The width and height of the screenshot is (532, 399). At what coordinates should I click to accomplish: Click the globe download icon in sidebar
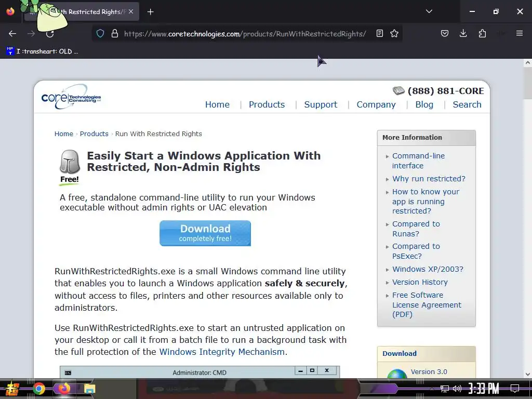[397, 374]
